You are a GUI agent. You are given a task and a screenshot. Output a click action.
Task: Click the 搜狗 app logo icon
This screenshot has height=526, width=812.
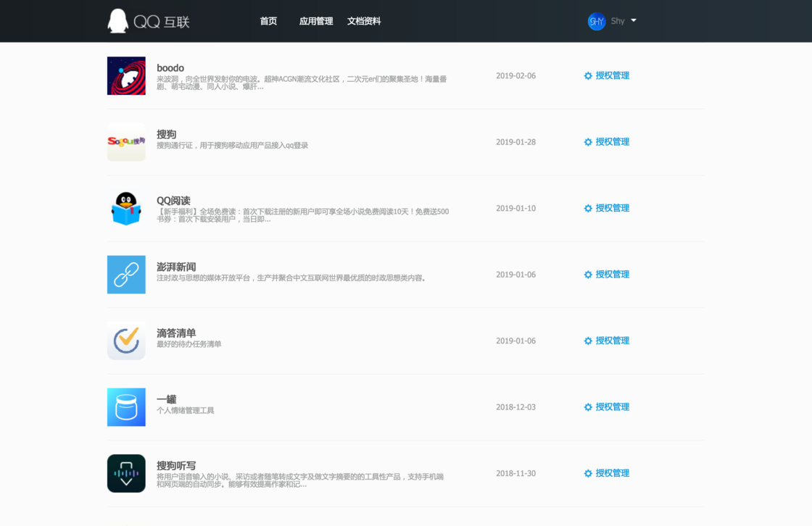tap(126, 141)
